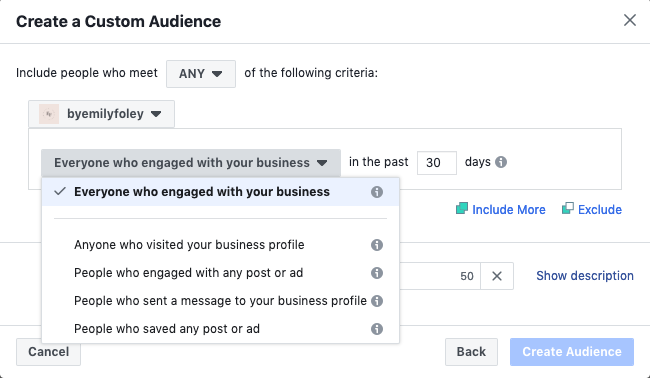
Task: Click checkmark beside Everyone who engaged
Action: tap(60, 191)
